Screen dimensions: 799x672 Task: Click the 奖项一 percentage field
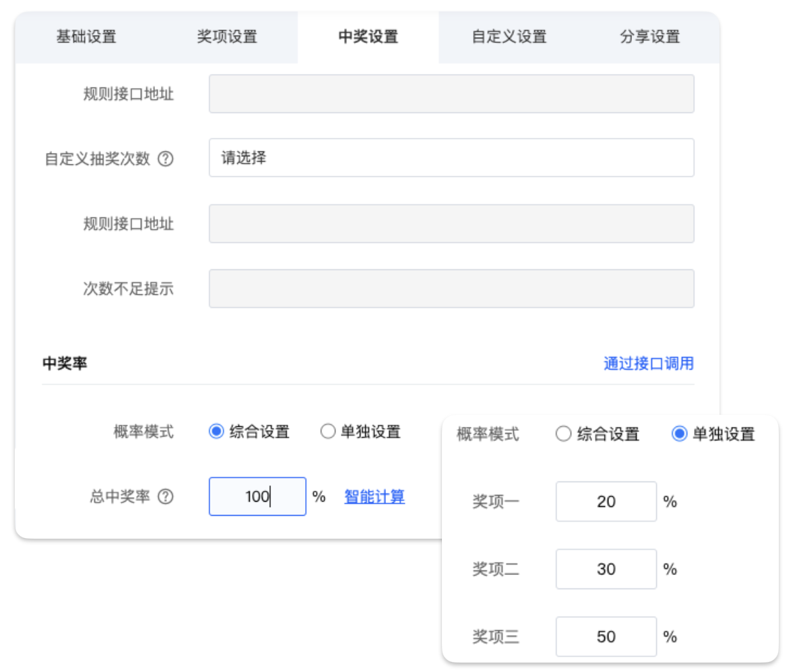(x=606, y=502)
